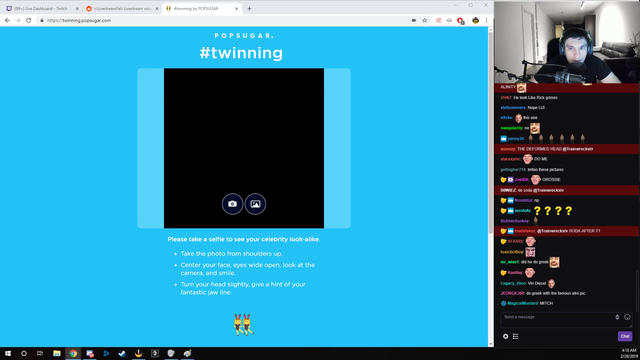This screenshot has height=360, width=640.
Task: Reload the twinning page
Action: [29, 20]
